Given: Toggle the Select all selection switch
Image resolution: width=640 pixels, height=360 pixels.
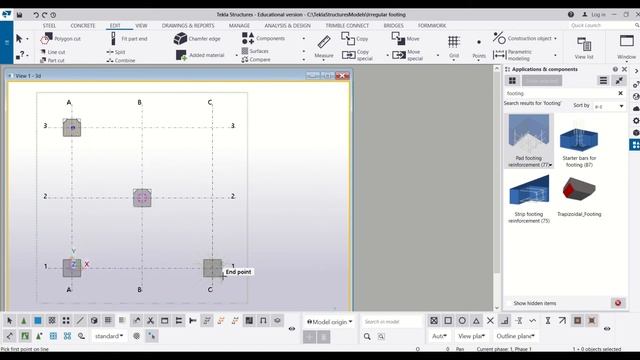Looking at the screenshot, I should click(x=10, y=321).
